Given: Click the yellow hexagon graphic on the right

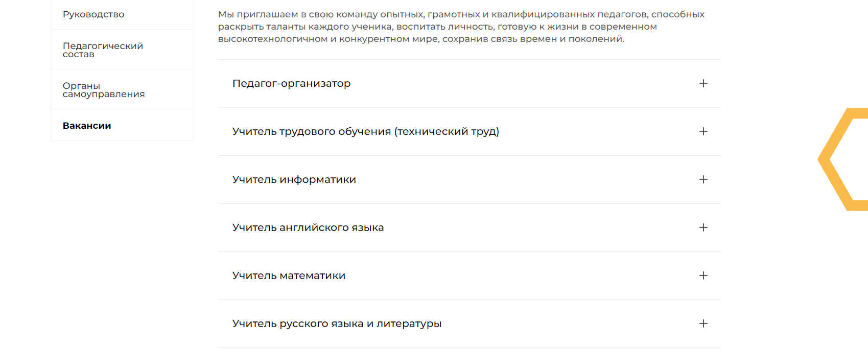Looking at the screenshot, I should pos(842,159).
